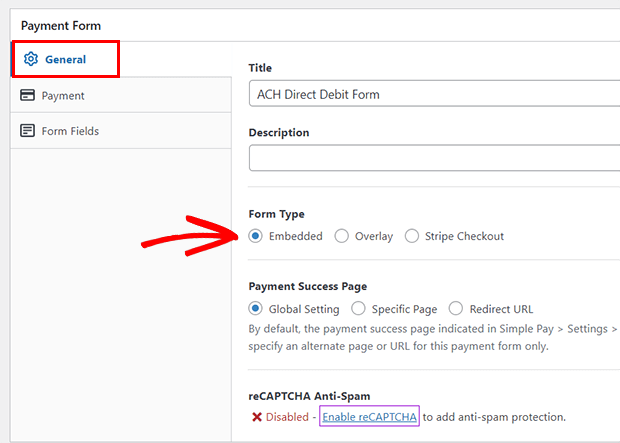This screenshot has width=620, height=443.
Task: Choose Specific Page for success page
Action: coord(358,309)
